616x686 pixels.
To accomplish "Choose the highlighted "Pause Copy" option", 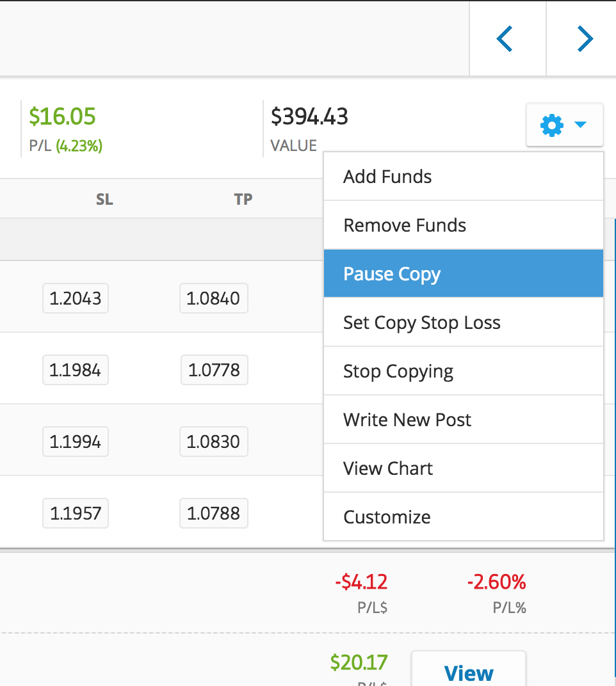I will coord(391,273).
